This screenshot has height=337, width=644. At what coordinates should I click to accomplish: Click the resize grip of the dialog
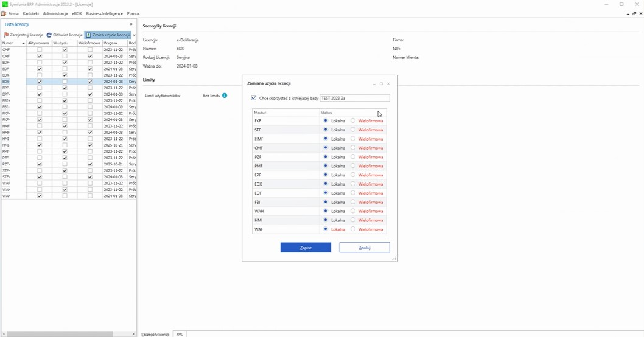point(394,259)
